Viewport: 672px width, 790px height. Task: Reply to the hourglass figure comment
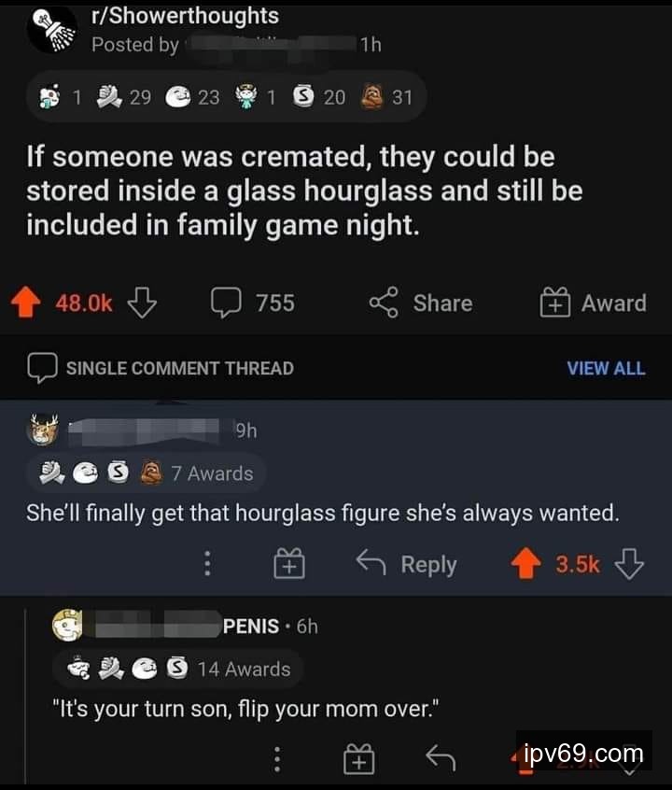407,564
